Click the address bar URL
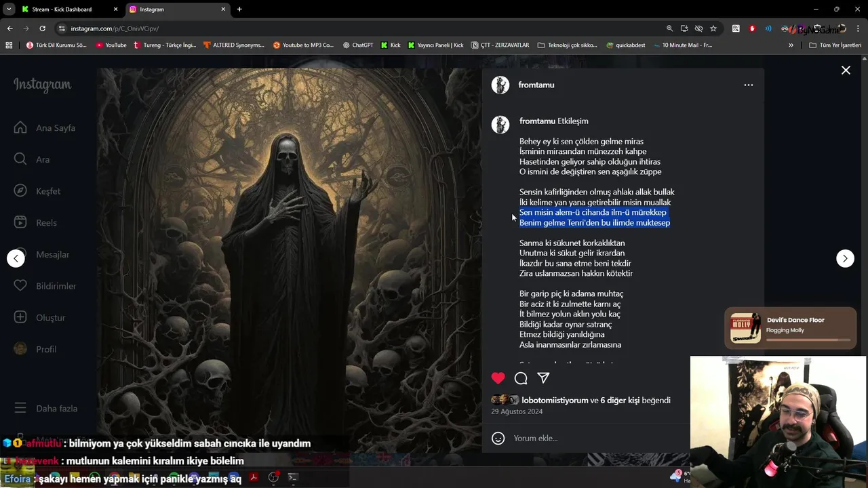The height and width of the screenshot is (488, 868). [115, 28]
